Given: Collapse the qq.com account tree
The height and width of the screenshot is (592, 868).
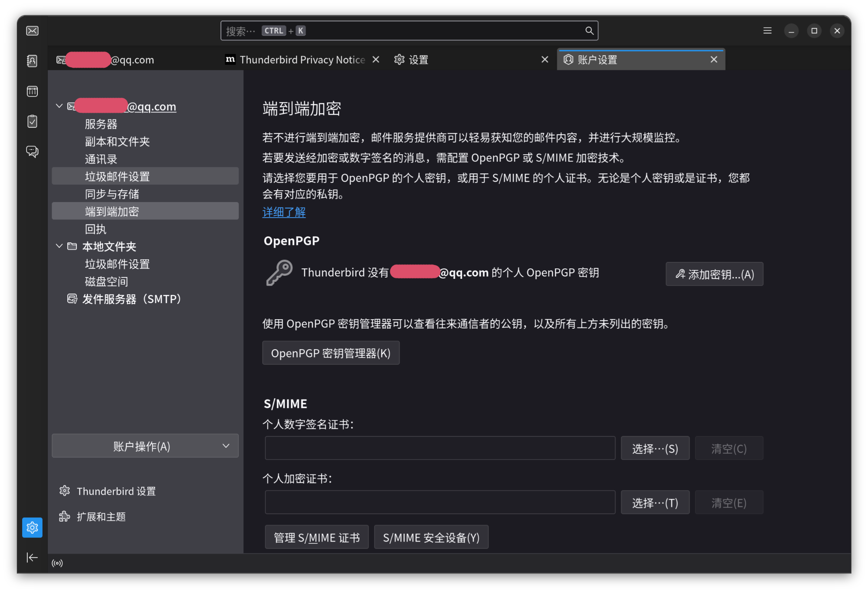Looking at the screenshot, I should click(59, 106).
